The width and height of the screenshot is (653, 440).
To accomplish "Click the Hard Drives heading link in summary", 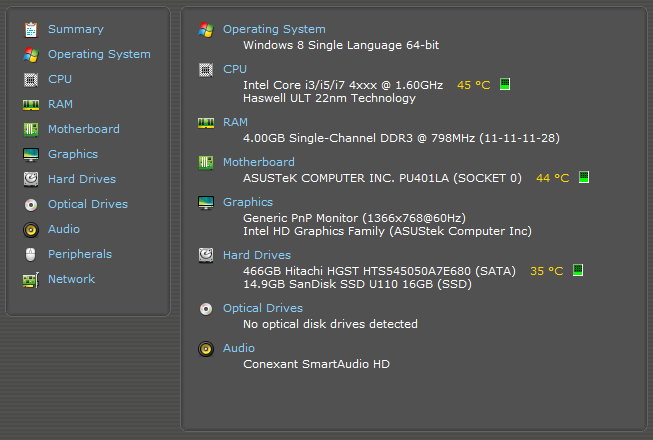I will coord(257,255).
